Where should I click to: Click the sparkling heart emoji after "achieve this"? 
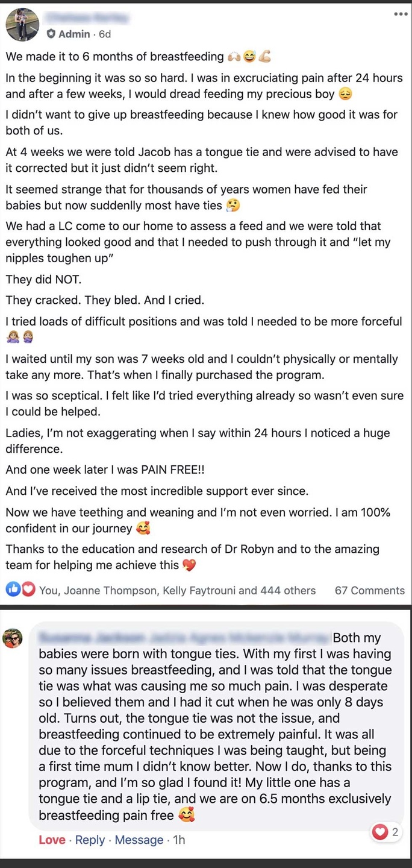coord(189,565)
